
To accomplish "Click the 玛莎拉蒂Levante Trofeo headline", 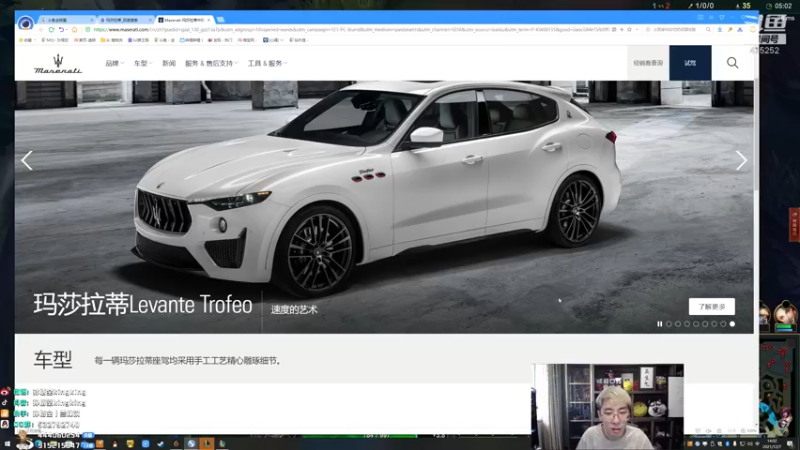I will pyautogui.click(x=143, y=305).
